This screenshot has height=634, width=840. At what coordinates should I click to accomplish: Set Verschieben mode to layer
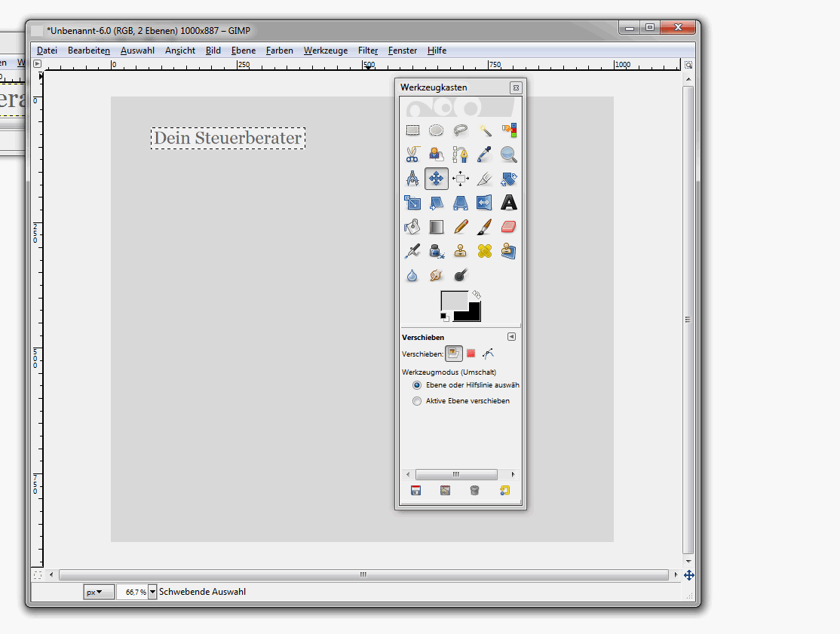[454, 354]
